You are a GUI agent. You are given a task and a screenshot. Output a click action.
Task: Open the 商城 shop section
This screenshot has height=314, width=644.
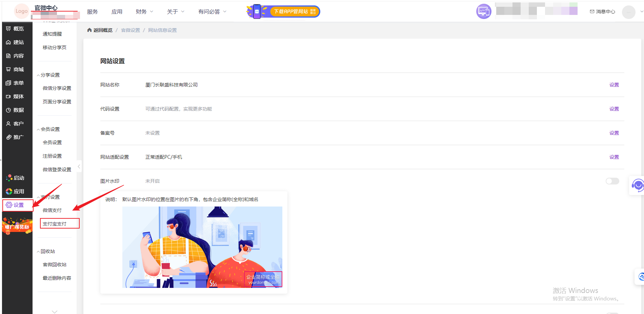coord(15,70)
